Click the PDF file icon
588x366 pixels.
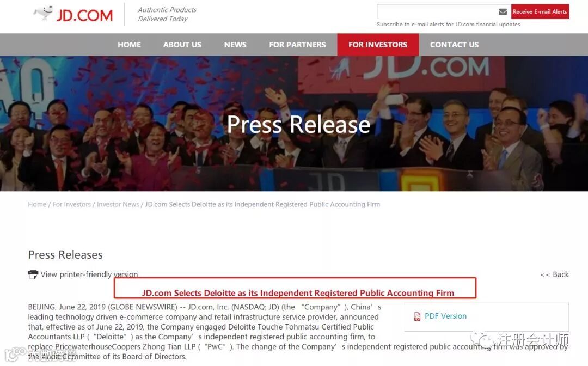pos(417,316)
